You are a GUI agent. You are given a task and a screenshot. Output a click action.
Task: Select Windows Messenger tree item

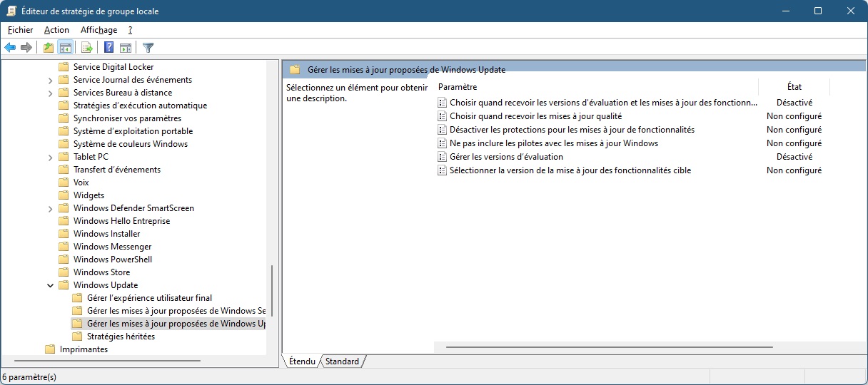coord(112,247)
